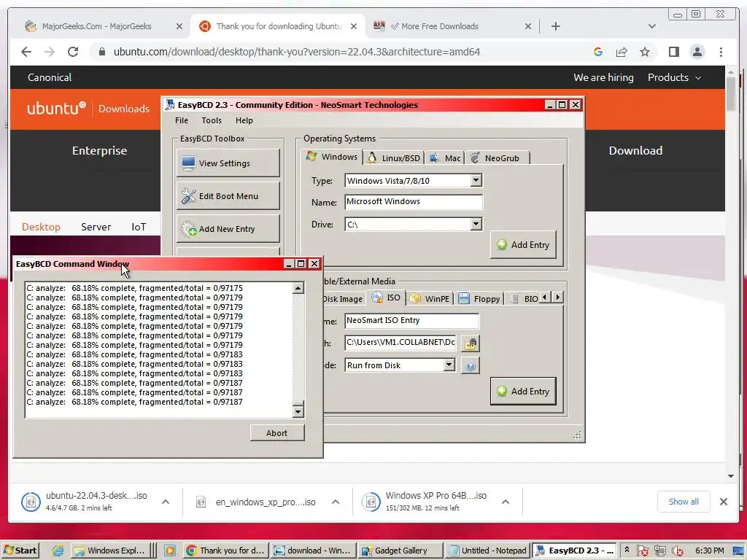Switch to the Linux/BSD tab

tap(394, 157)
